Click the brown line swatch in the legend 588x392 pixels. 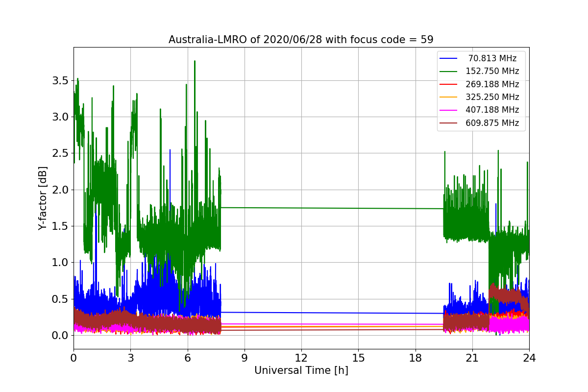[x=449, y=123]
